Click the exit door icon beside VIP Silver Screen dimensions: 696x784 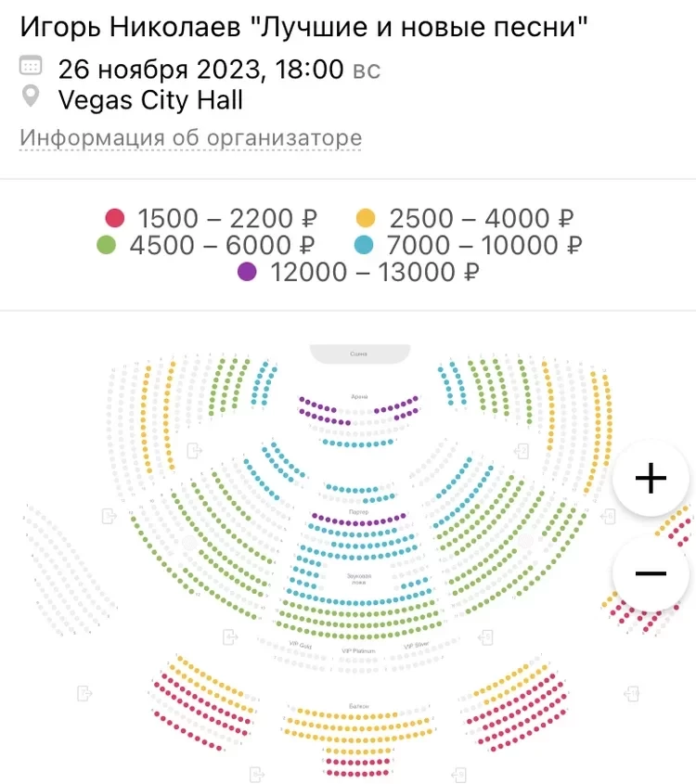(484, 637)
